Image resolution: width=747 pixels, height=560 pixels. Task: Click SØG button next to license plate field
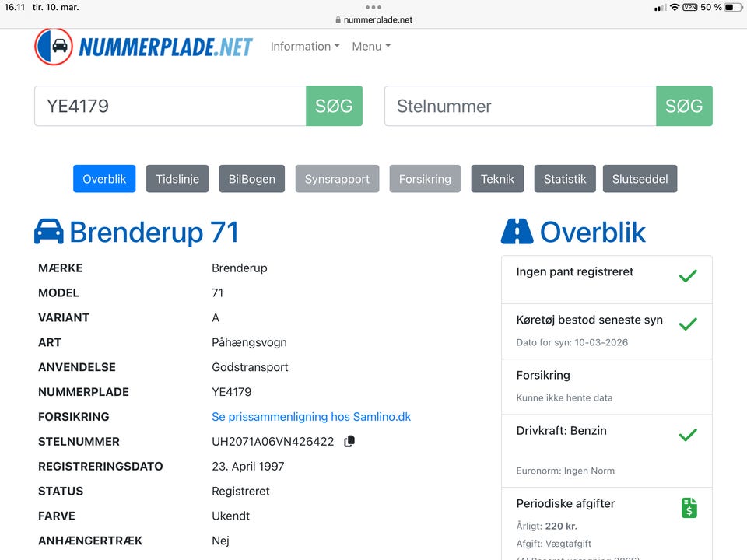click(334, 106)
